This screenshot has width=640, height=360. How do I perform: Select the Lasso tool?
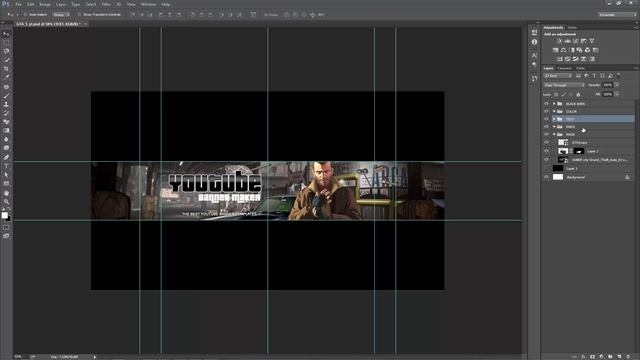(6, 51)
